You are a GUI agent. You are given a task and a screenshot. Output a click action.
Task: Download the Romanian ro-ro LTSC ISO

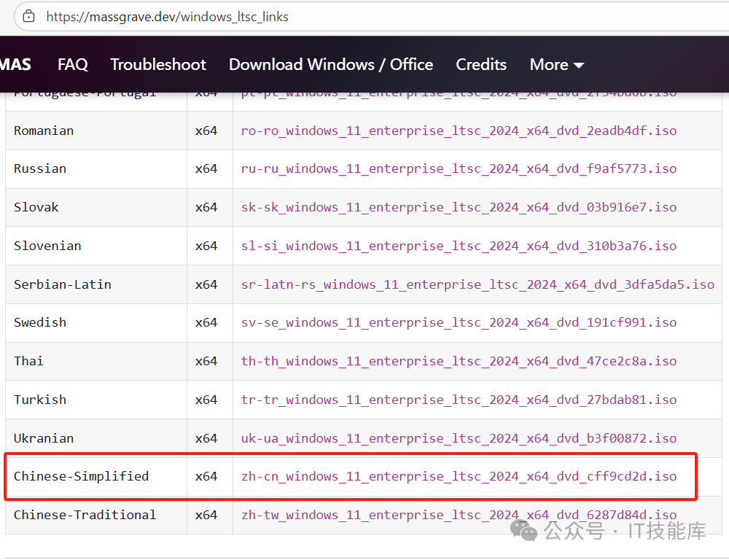[x=459, y=131]
